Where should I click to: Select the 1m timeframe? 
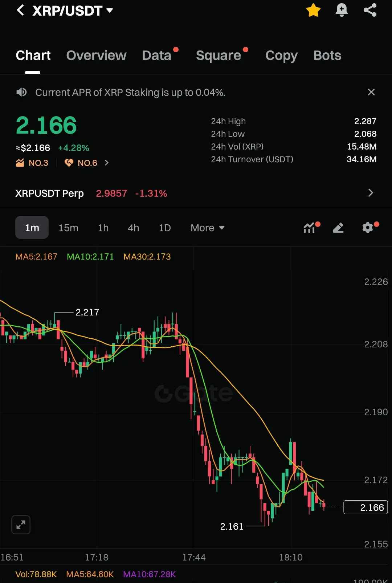32,228
